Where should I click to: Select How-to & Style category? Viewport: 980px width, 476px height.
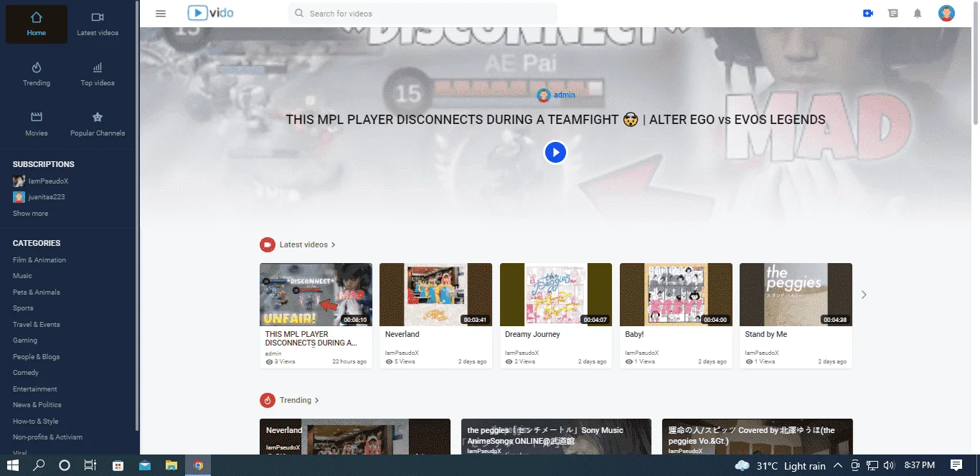pyautogui.click(x=36, y=422)
